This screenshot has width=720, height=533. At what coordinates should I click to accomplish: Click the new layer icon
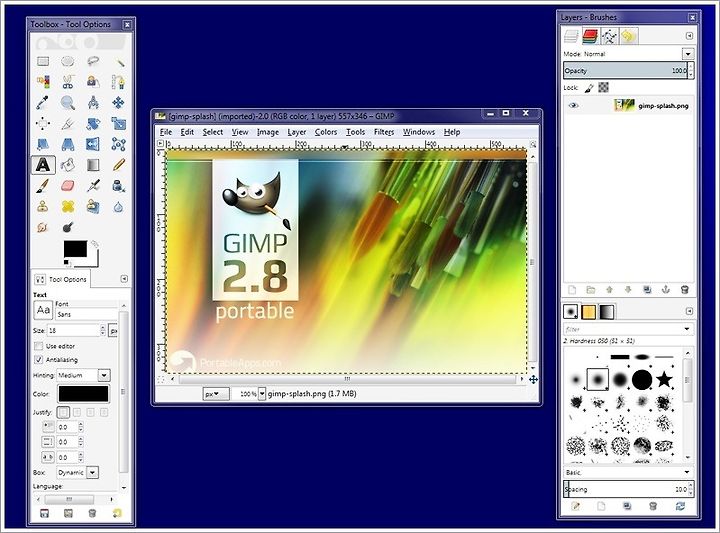(x=572, y=289)
